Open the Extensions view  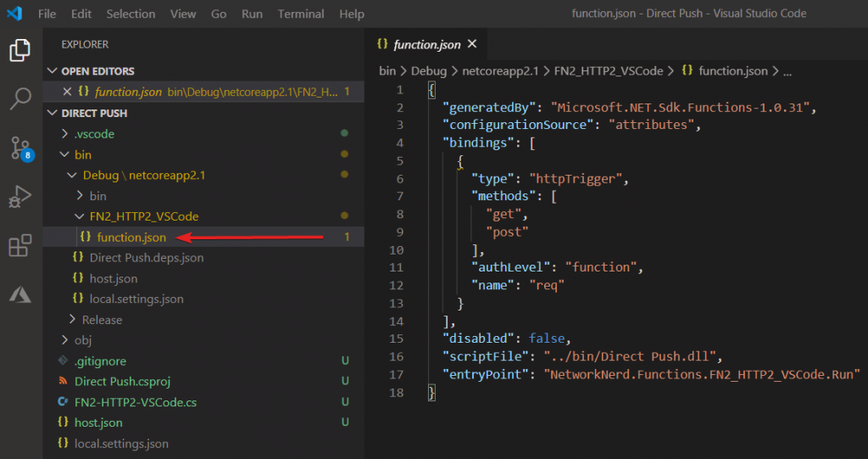[20, 245]
